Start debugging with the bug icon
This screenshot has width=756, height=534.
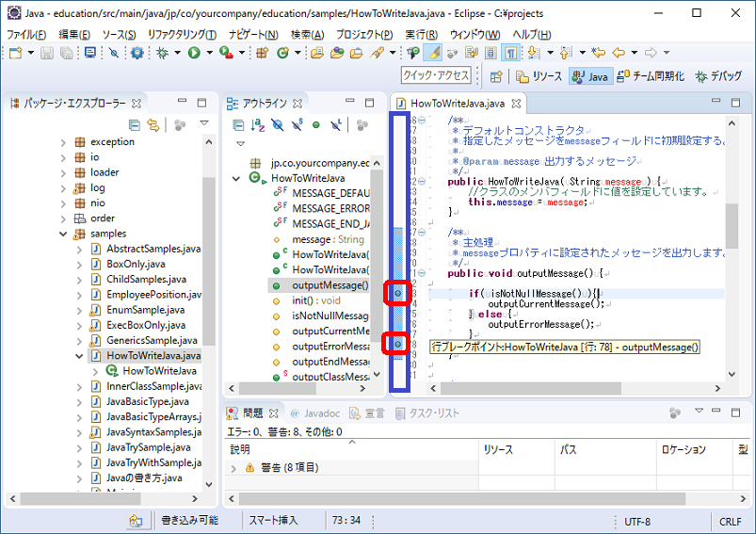click(162, 53)
